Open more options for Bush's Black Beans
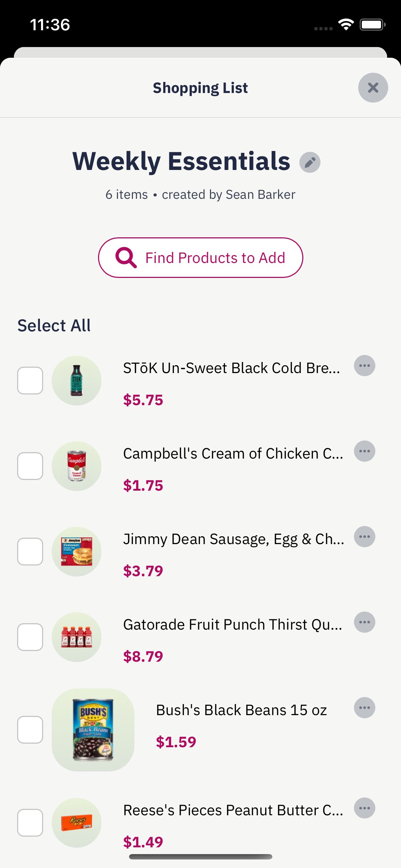Image resolution: width=401 pixels, height=868 pixels. click(x=364, y=708)
